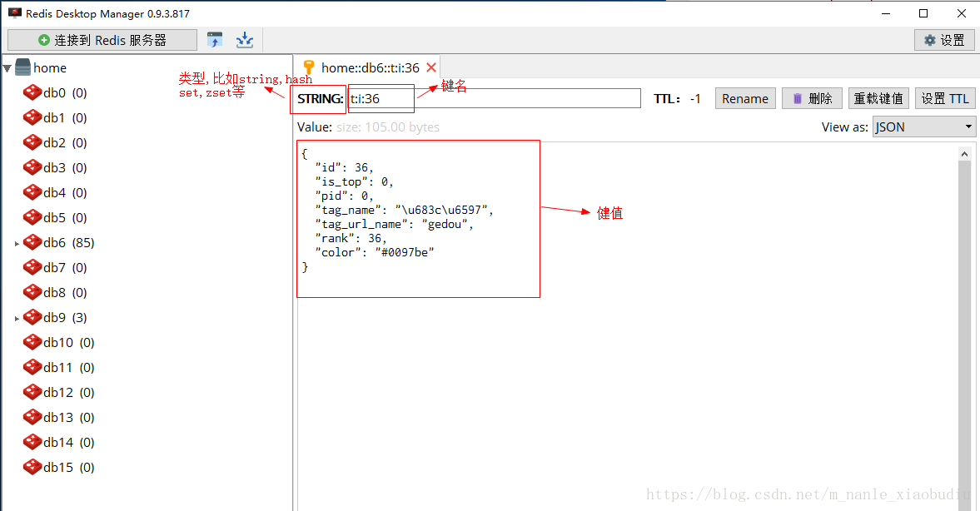The image size is (980, 511).
Task: Open the 设置 settings button
Action: (x=944, y=40)
